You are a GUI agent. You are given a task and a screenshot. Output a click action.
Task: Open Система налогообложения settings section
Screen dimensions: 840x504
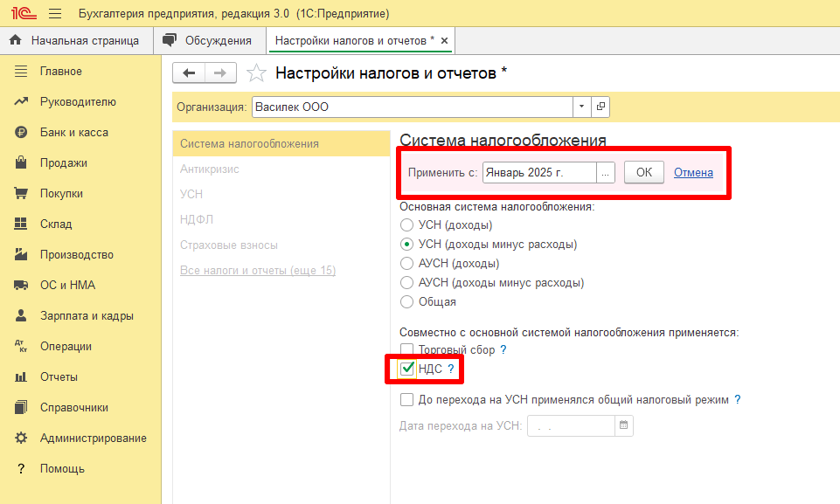(x=281, y=143)
